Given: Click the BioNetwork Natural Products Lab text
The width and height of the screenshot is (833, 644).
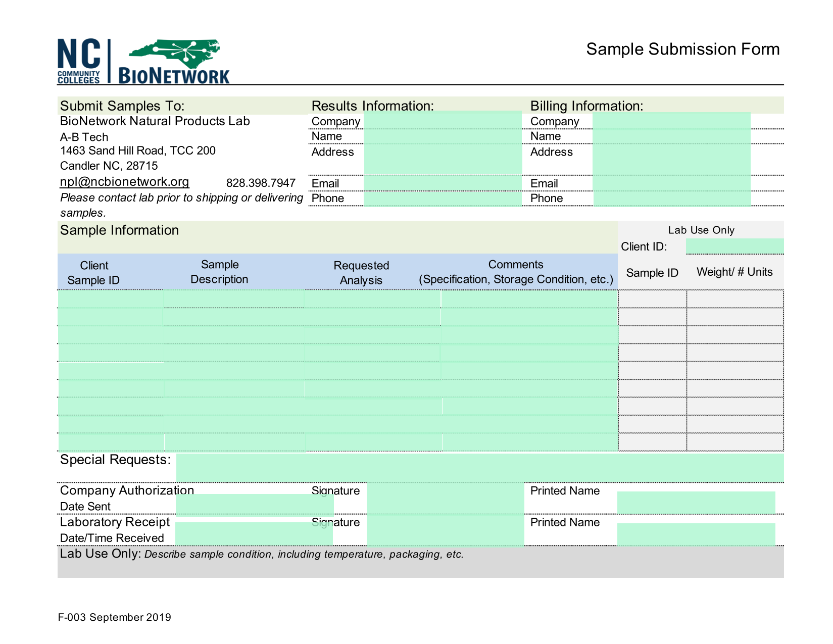Looking at the screenshot, I should pyautogui.click(x=155, y=121).
